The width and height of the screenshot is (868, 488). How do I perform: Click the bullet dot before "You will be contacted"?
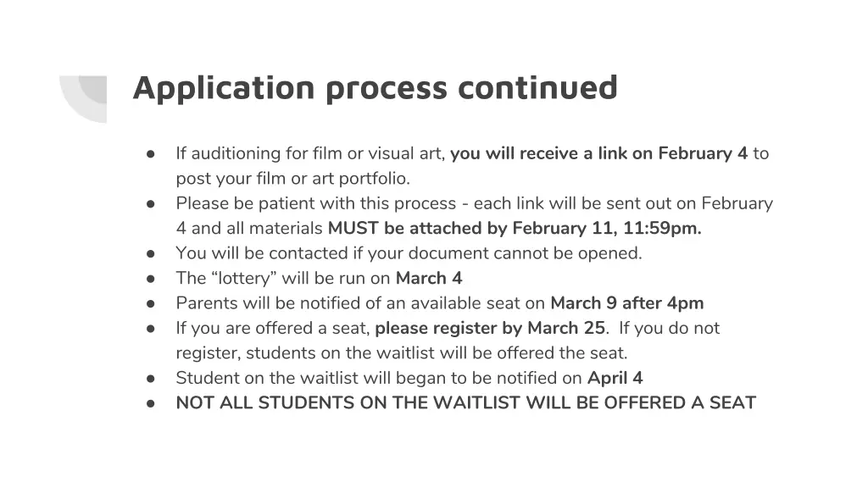point(150,253)
